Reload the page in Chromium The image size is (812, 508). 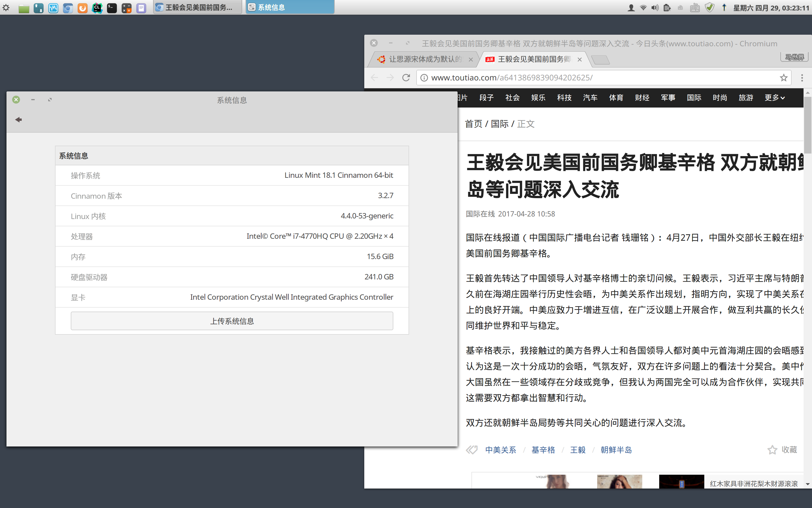(406, 78)
